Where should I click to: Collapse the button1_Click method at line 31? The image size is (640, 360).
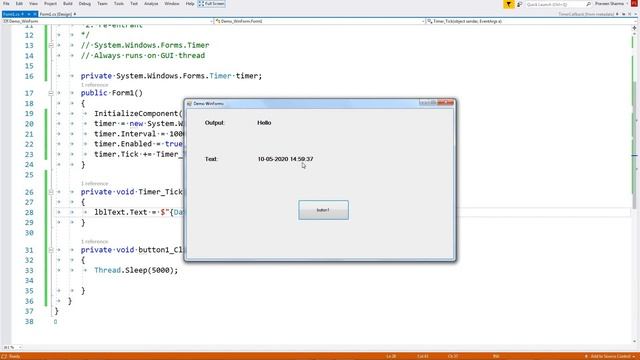click(51, 250)
